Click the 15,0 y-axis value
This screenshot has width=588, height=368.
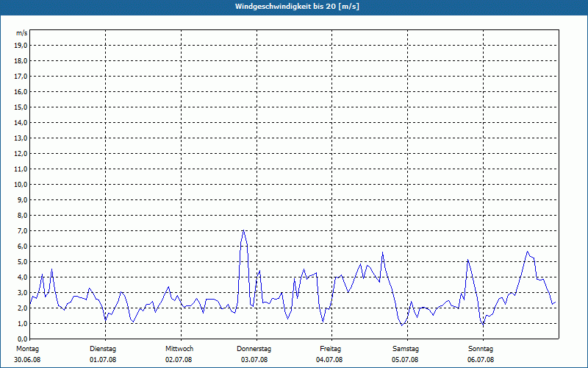coord(21,107)
